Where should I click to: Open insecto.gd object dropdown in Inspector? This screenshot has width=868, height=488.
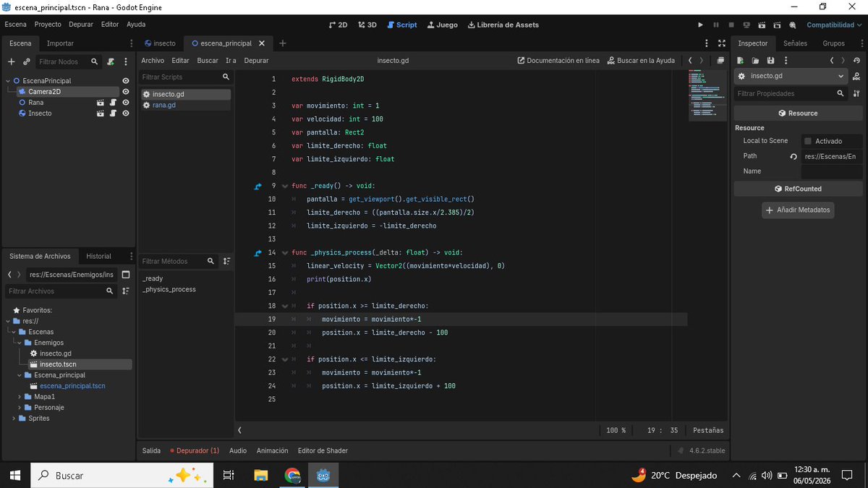pos(791,76)
